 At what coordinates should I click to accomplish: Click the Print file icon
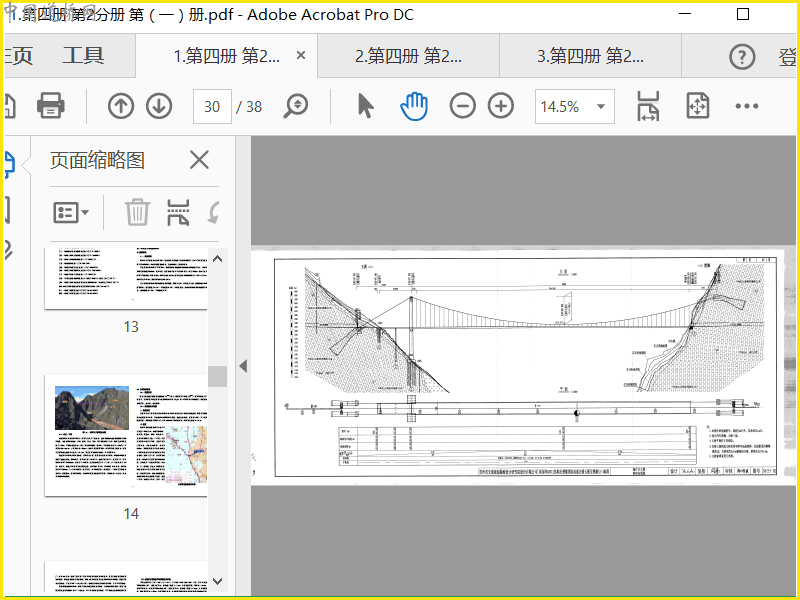click(x=51, y=106)
